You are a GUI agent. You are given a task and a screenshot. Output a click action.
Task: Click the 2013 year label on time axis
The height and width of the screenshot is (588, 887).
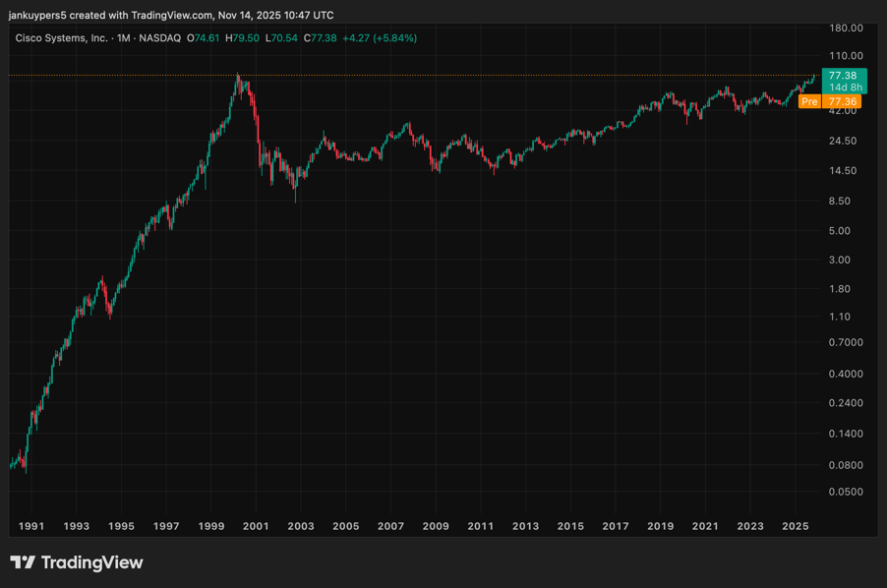click(525, 526)
